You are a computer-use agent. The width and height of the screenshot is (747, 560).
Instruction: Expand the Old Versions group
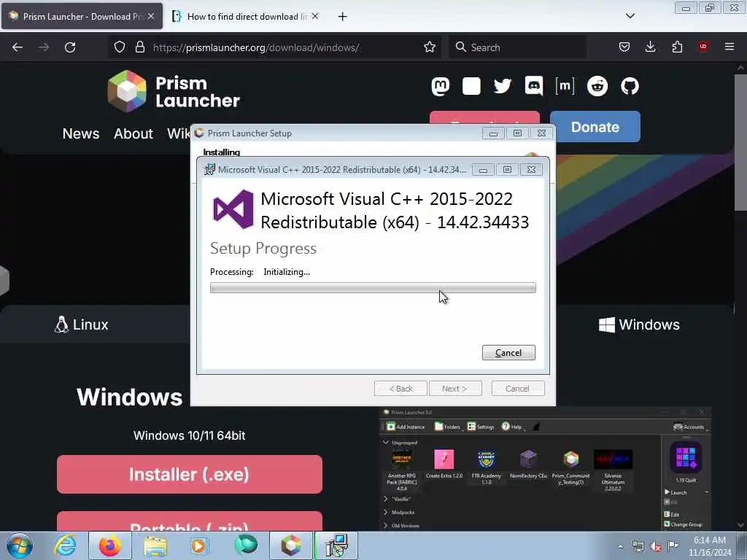click(x=386, y=526)
